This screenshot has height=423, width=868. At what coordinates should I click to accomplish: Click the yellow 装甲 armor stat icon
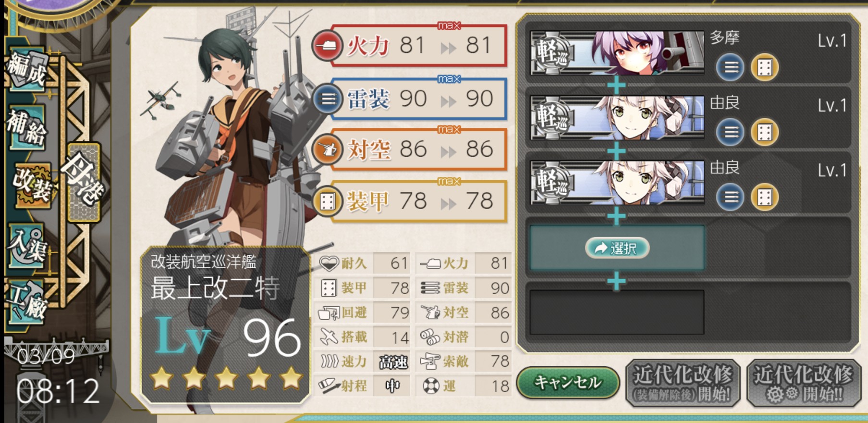click(x=328, y=202)
